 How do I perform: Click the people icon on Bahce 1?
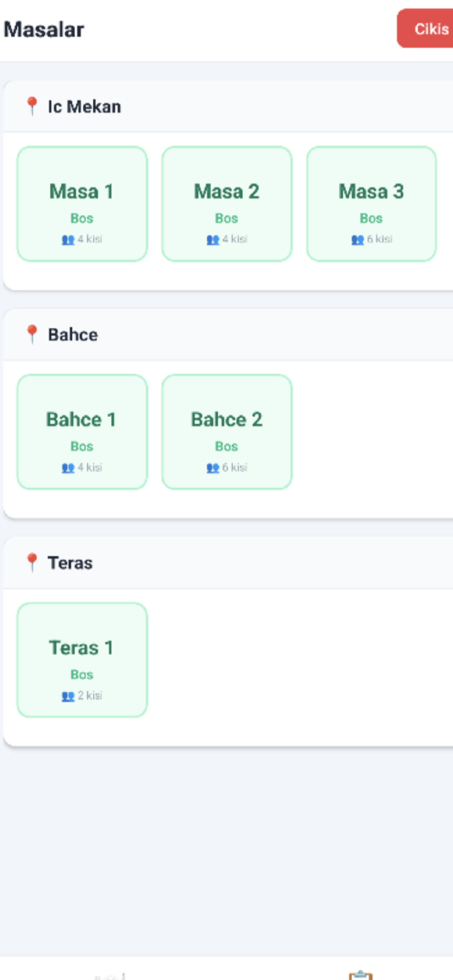pyautogui.click(x=68, y=467)
